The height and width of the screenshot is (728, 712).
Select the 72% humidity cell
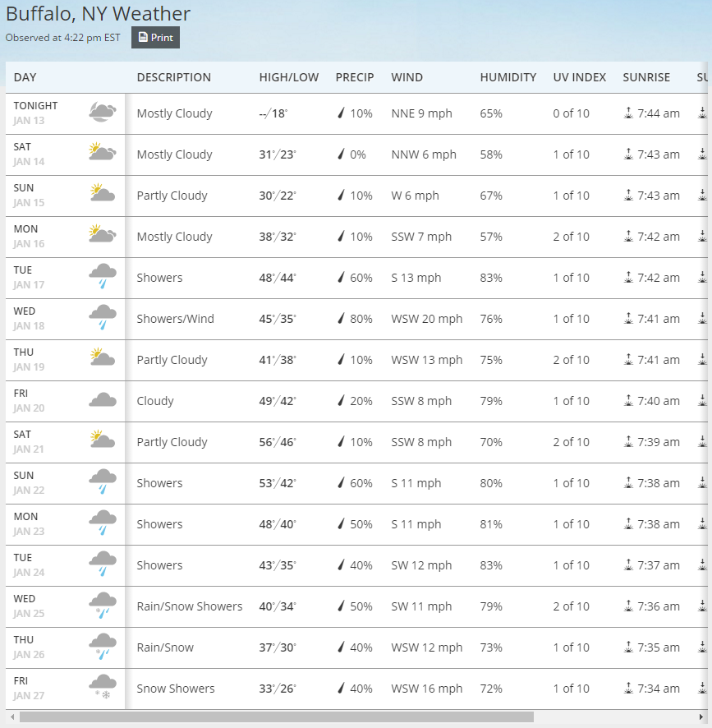491,688
